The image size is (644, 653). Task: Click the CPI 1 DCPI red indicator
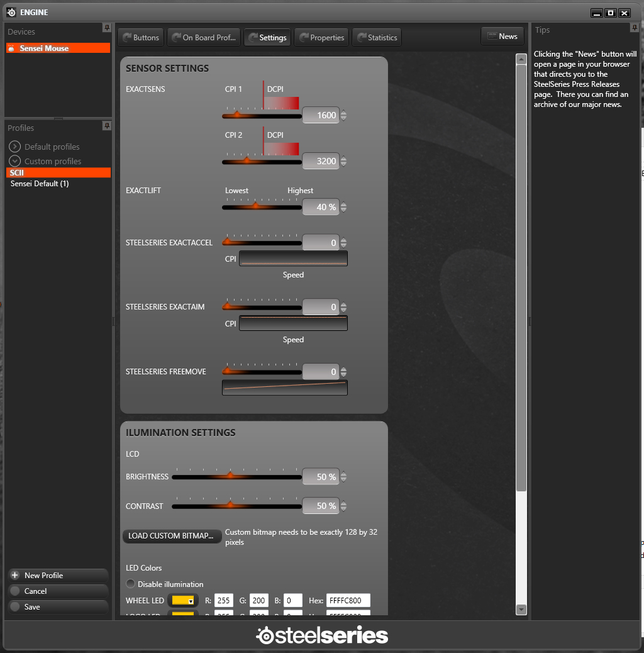click(281, 103)
